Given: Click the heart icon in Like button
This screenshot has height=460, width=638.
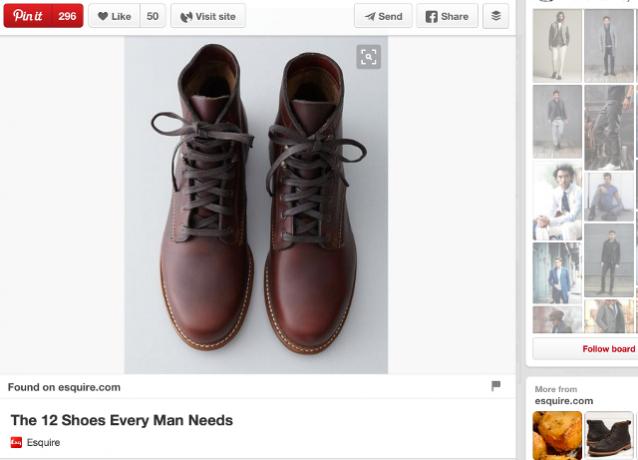Looking at the screenshot, I should coord(103,16).
